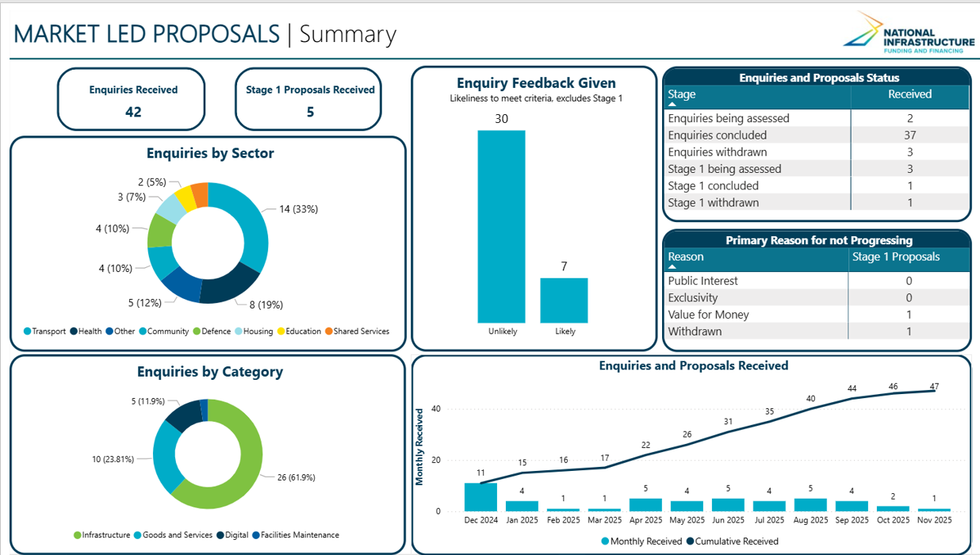Click the sort arrow under Stage header
Image resolution: width=980 pixels, height=555 pixels.
pos(672,105)
